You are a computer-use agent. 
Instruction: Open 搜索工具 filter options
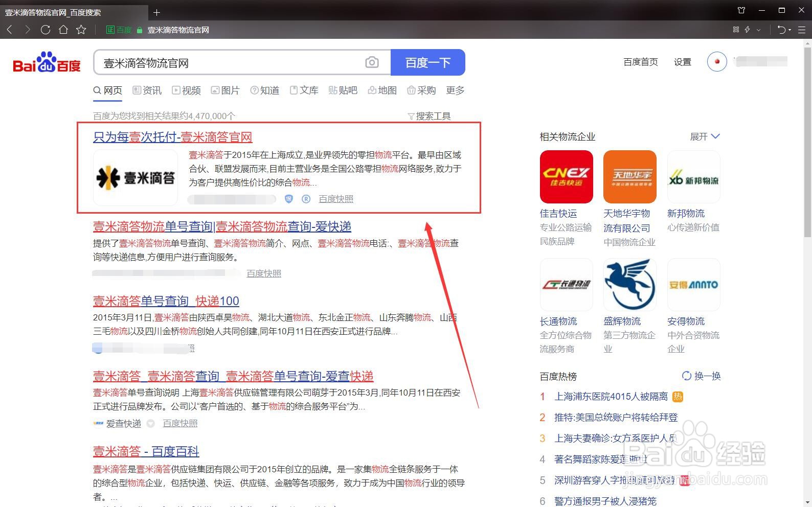(x=429, y=116)
